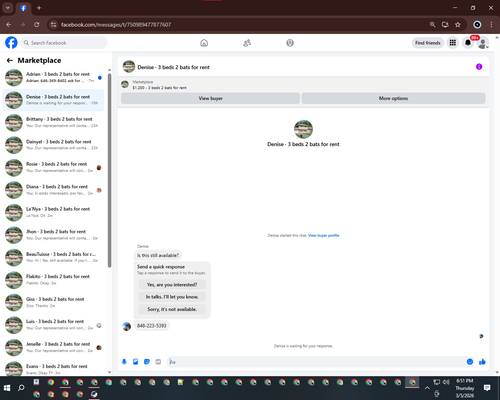Image resolution: width=500 pixels, height=400 pixels.
Task: Select the Denise conversation in the list
Action: (53, 100)
